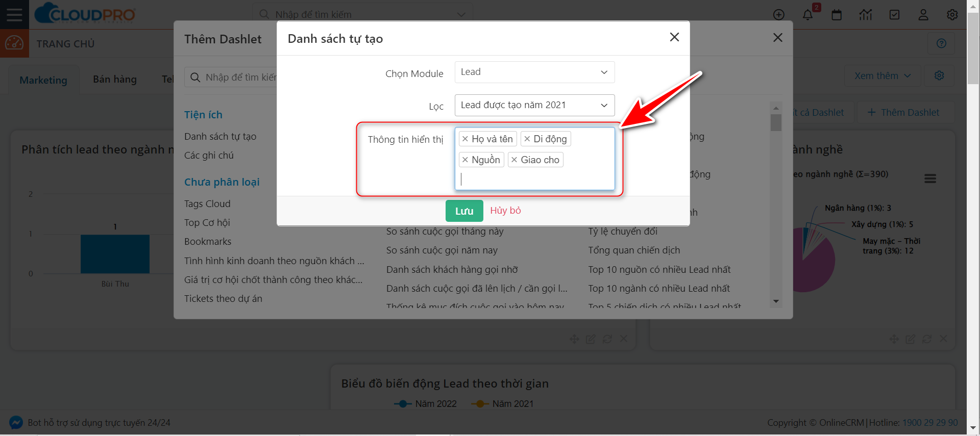This screenshot has width=980, height=436.
Task: Select Tỷ lệ chuyển đổi dashlet
Action: (x=623, y=231)
